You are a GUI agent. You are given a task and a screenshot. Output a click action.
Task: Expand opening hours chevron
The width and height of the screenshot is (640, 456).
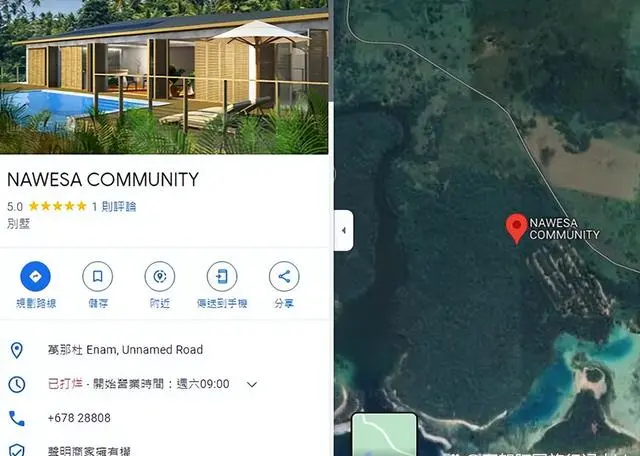[252, 384]
